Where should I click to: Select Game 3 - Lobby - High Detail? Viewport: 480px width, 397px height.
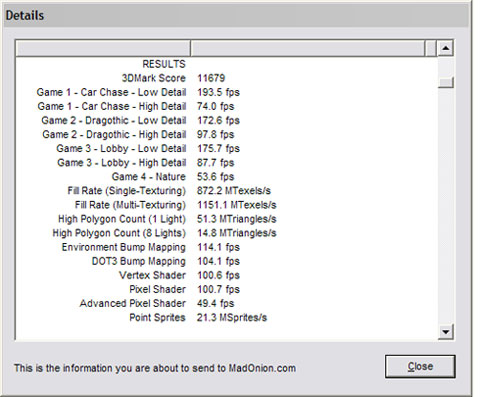pyautogui.click(x=122, y=163)
